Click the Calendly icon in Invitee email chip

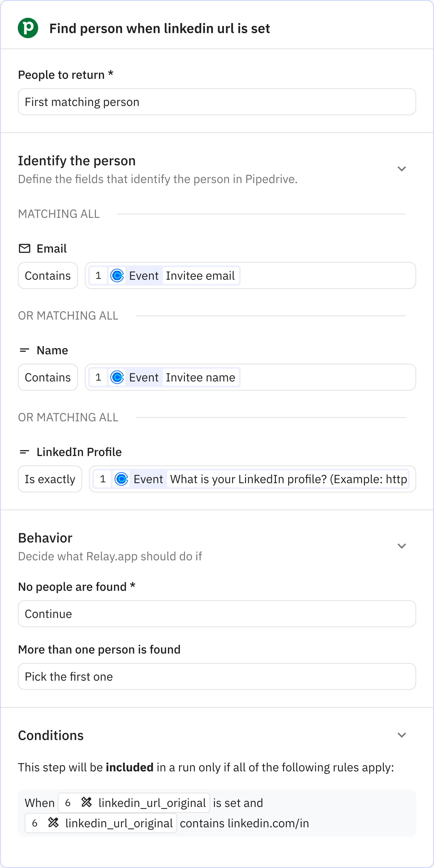117,276
